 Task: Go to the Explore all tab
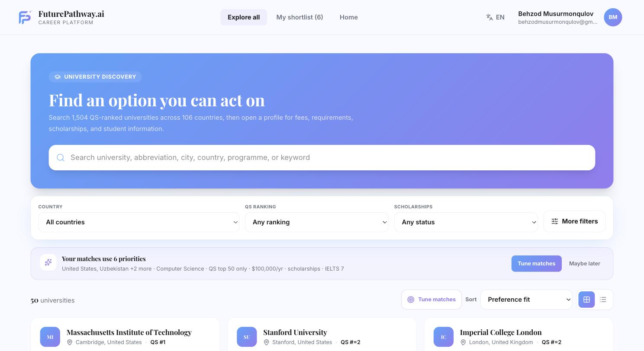[x=244, y=17]
